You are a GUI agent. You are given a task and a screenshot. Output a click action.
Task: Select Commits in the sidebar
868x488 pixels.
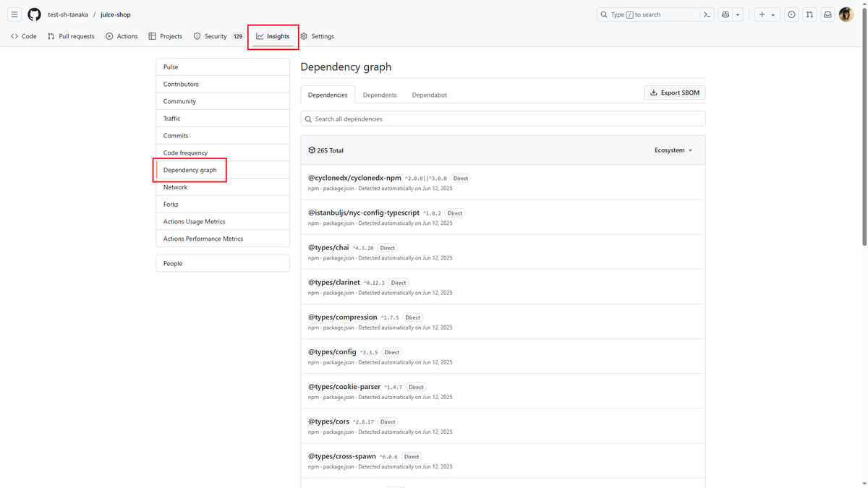tap(223, 136)
